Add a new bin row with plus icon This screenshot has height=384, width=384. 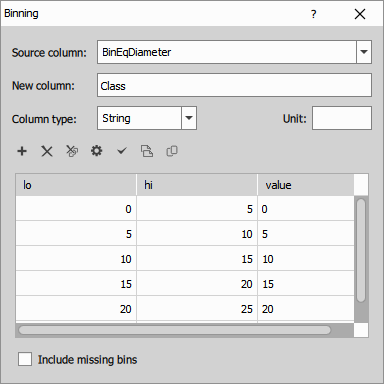22,151
